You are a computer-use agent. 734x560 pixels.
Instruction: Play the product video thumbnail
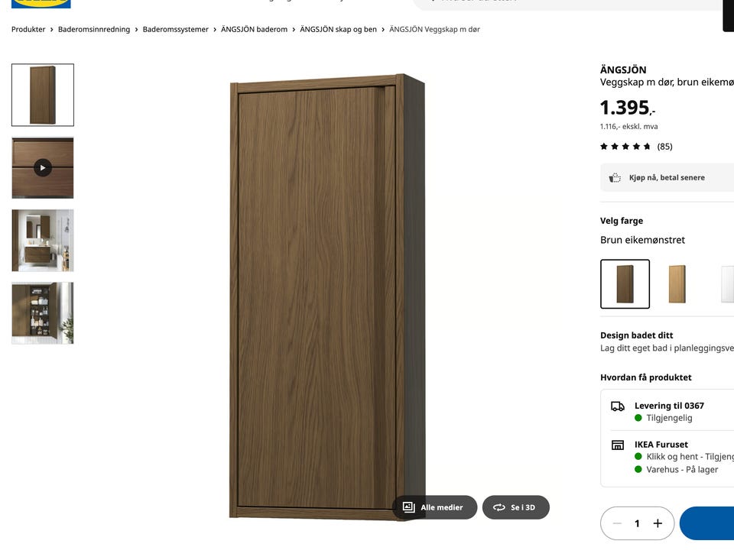coord(43,167)
